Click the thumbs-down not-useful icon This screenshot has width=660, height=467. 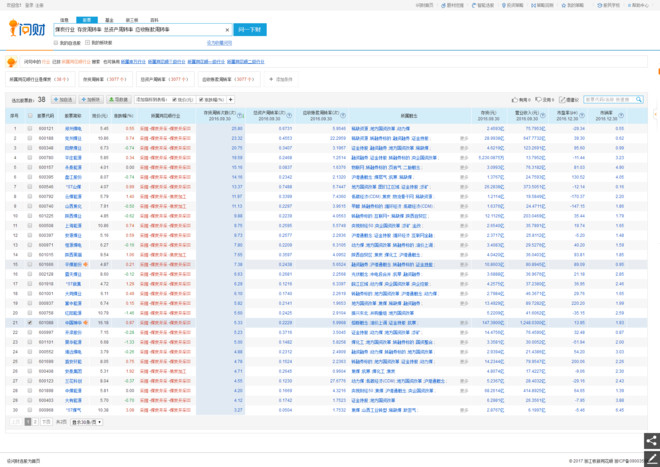[x=538, y=100]
